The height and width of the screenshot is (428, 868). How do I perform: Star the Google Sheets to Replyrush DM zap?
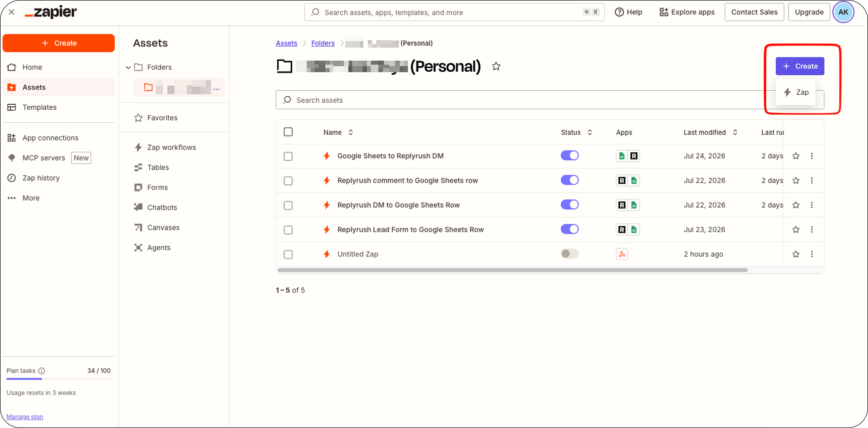796,156
